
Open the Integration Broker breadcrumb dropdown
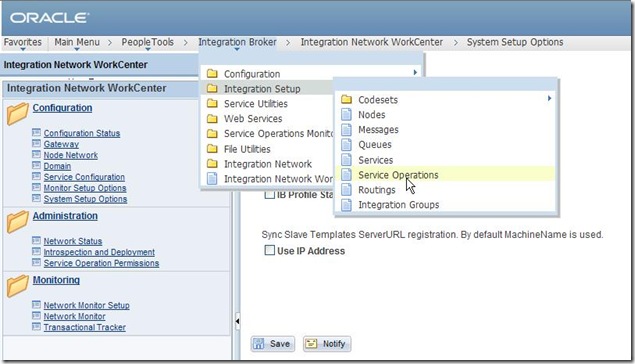tap(237, 43)
